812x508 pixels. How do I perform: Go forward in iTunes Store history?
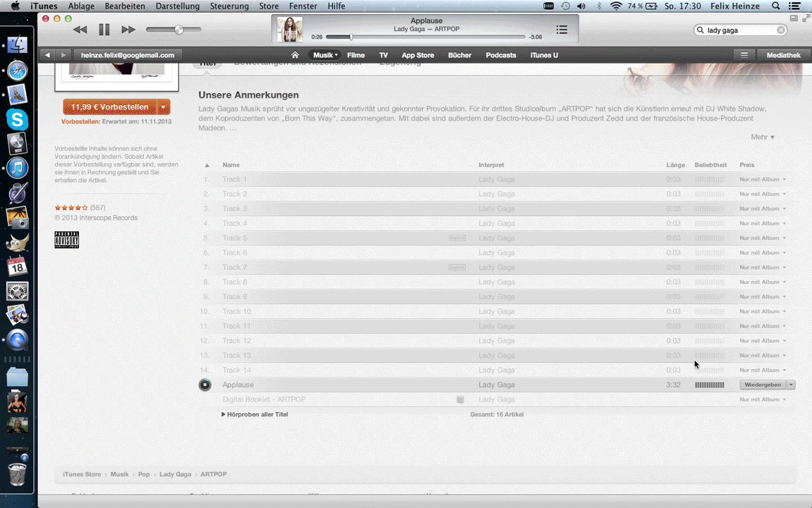point(63,55)
